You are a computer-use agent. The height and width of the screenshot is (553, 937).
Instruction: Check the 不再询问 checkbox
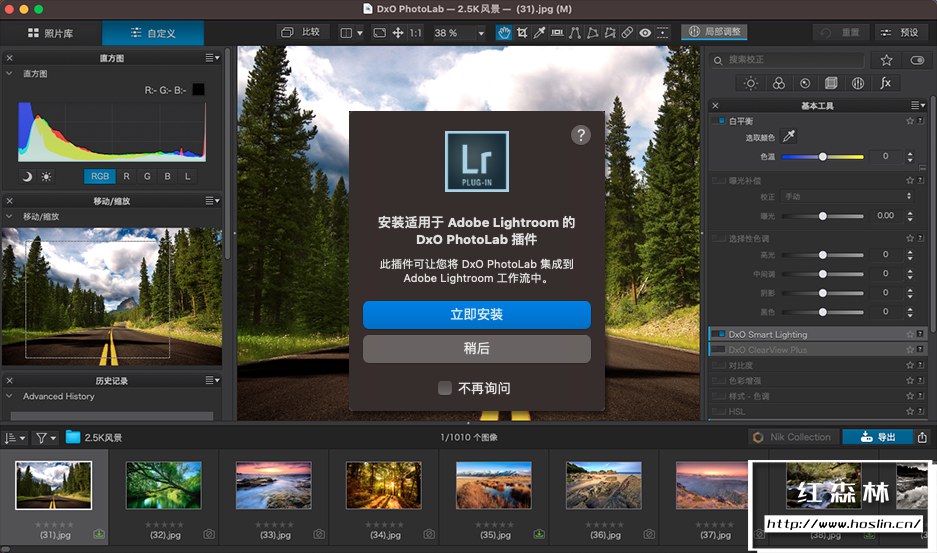(445, 388)
